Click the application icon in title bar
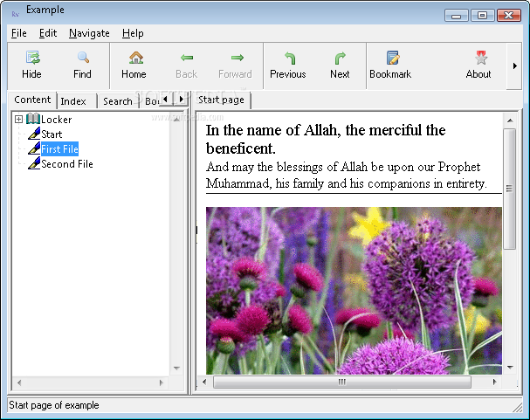This screenshot has width=530, height=420. point(15,13)
